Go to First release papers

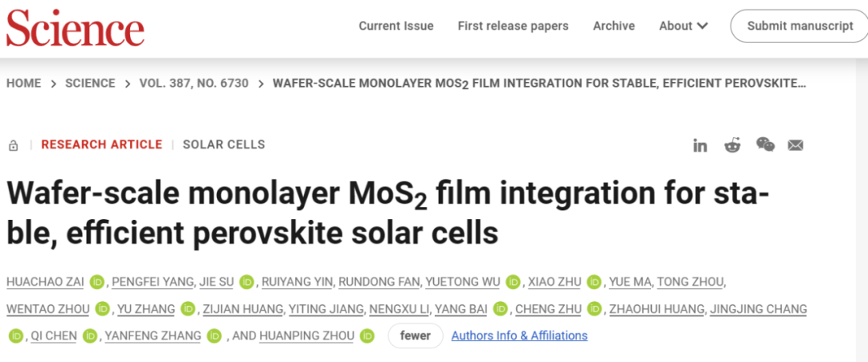pos(513,26)
